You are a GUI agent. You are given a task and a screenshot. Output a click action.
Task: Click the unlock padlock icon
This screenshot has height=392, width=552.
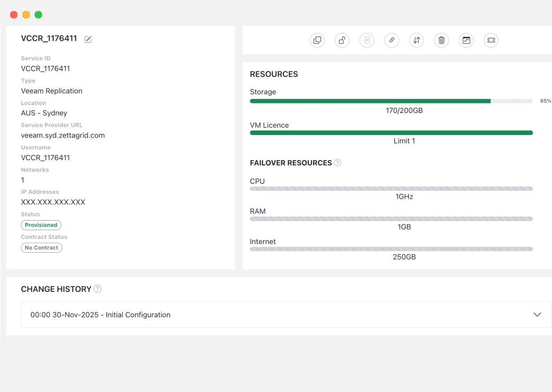point(342,40)
